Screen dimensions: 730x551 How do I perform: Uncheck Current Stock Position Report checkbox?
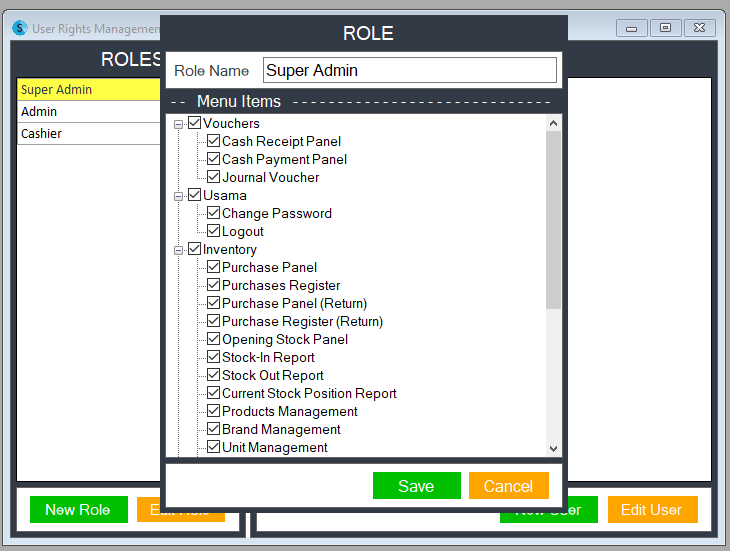[x=213, y=393]
